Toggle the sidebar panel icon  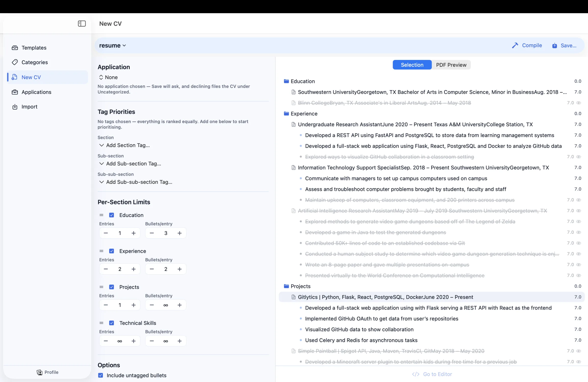click(82, 24)
